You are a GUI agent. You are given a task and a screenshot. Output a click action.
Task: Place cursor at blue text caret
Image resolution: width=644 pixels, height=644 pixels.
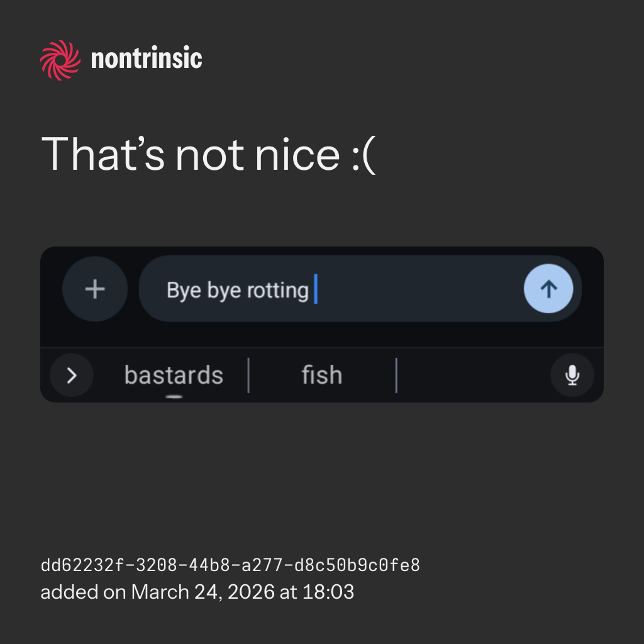point(316,289)
